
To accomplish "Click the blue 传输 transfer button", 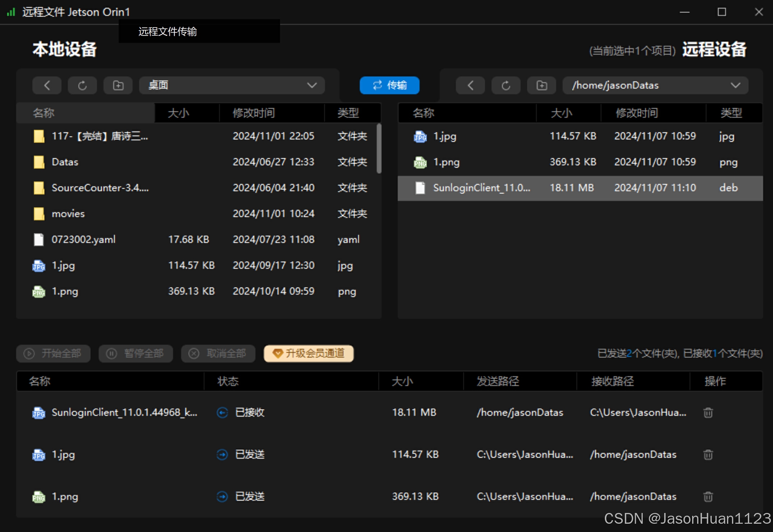I will pyautogui.click(x=389, y=85).
